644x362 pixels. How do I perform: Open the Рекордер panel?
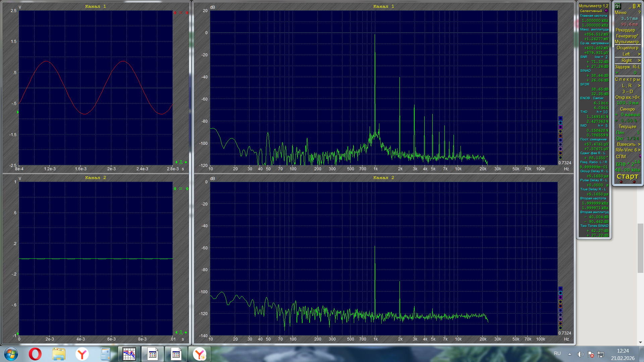coord(625,30)
